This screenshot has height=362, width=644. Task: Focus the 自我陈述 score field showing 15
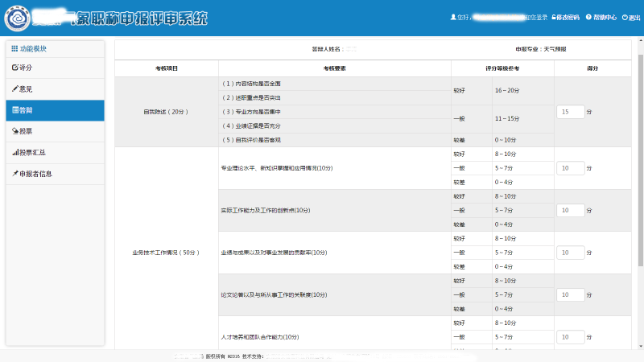570,112
